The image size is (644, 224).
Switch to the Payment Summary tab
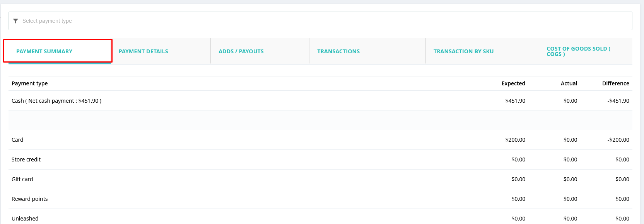tap(44, 51)
